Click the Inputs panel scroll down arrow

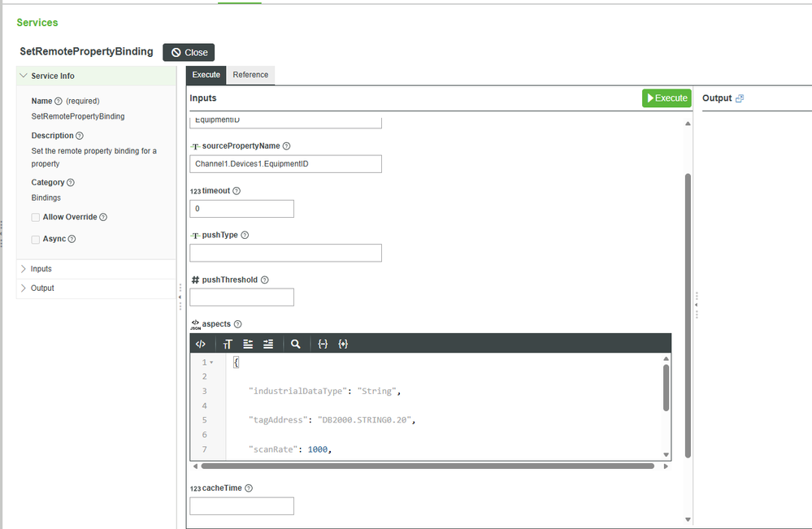(x=688, y=519)
